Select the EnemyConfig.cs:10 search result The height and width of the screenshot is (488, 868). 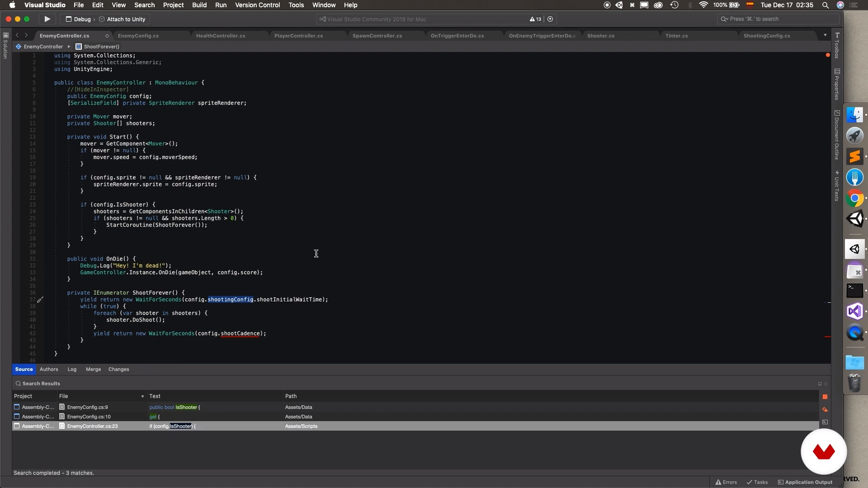tap(415, 417)
